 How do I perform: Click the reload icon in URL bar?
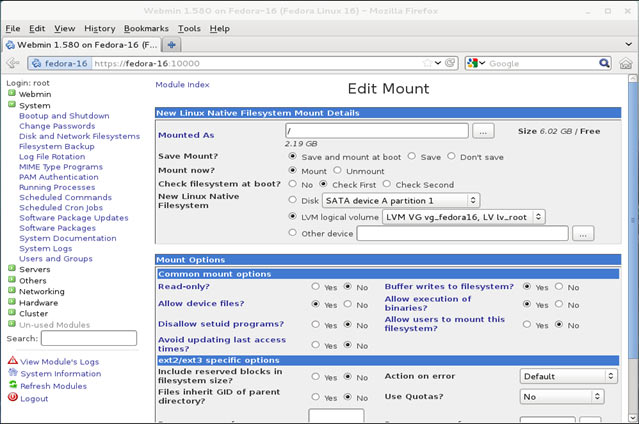click(450, 63)
